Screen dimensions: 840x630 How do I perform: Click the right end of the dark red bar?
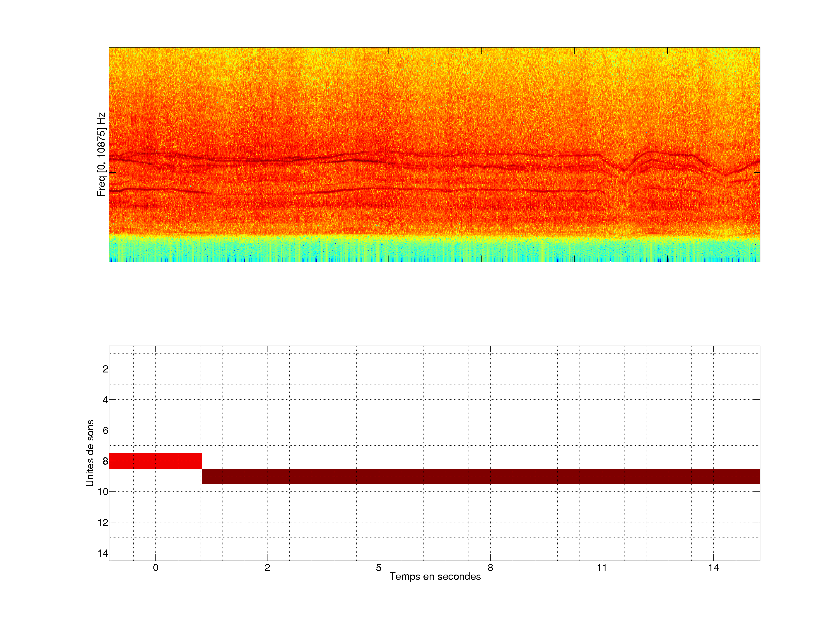tap(756, 476)
